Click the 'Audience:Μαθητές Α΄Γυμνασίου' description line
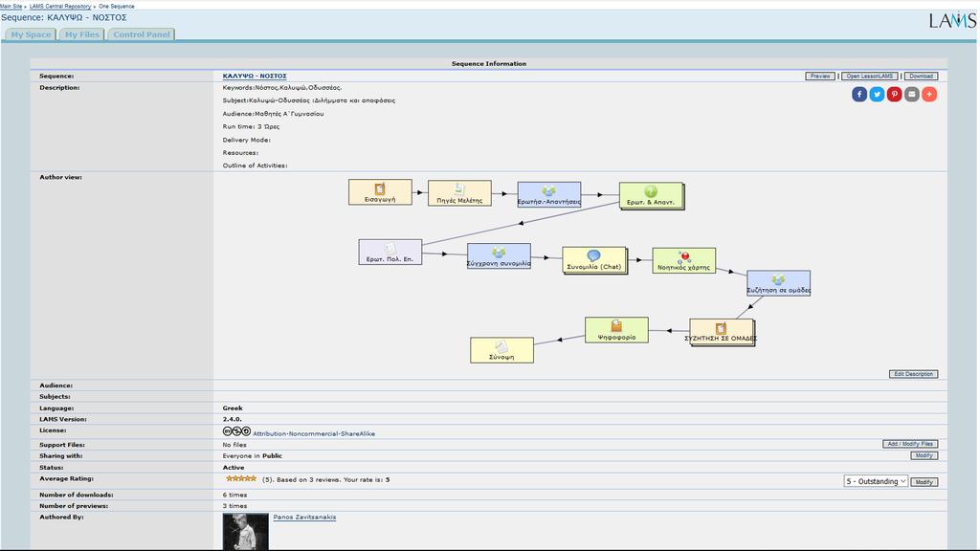The width and height of the screenshot is (980, 551). click(273, 114)
